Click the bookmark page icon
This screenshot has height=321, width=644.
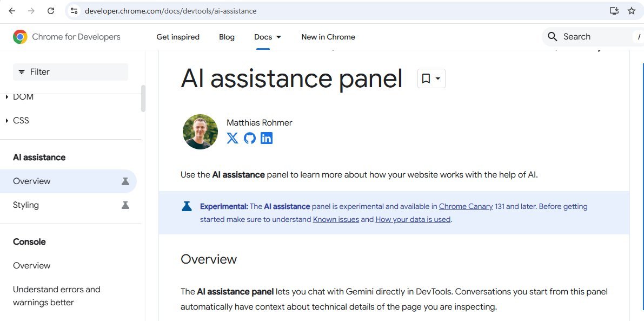tap(426, 79)
